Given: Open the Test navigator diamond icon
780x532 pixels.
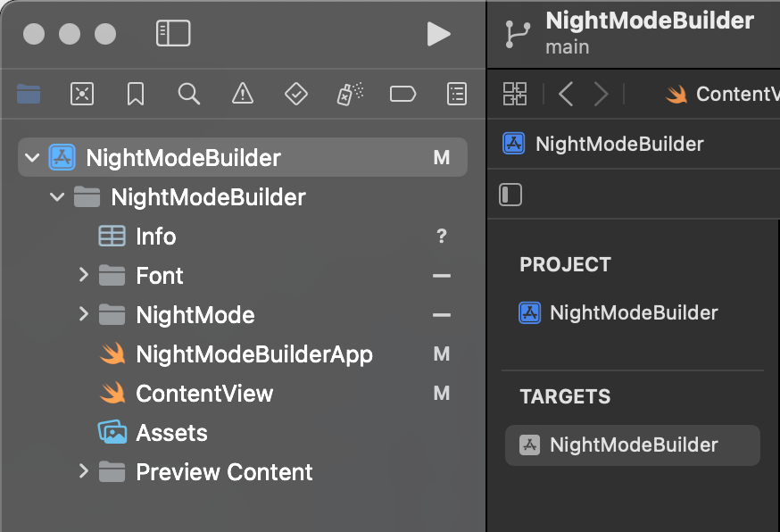Looking at the screenshot, I should (295, 94).
